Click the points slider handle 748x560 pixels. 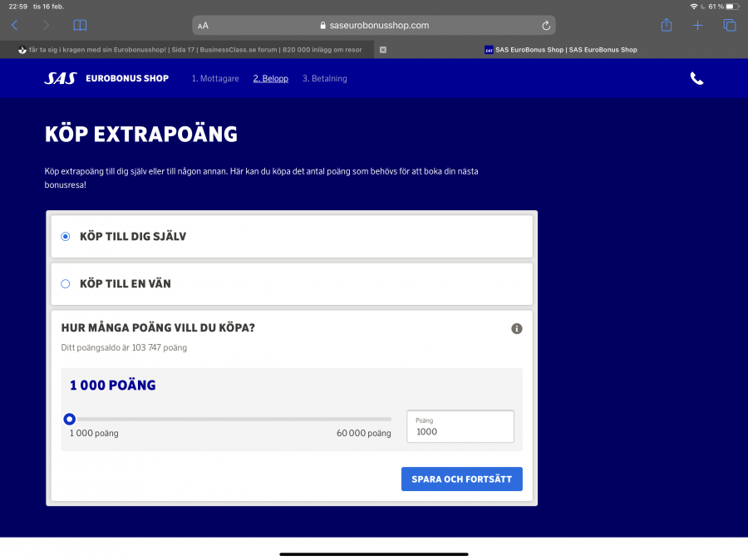coord(70,419)
